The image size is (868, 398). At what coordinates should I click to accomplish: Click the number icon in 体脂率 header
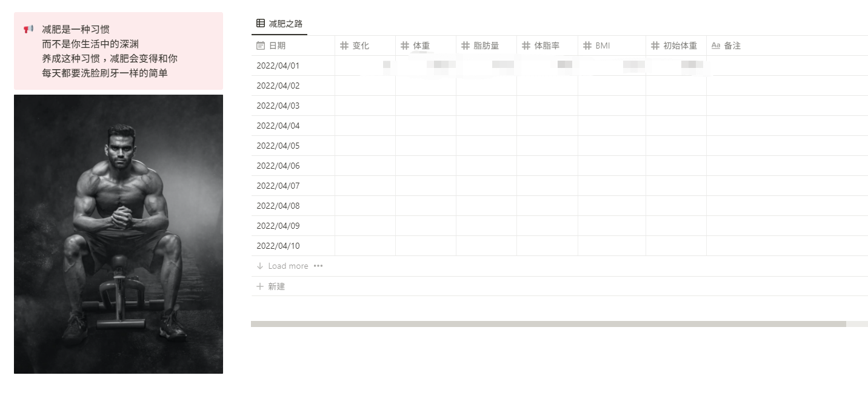click(526, 46)
